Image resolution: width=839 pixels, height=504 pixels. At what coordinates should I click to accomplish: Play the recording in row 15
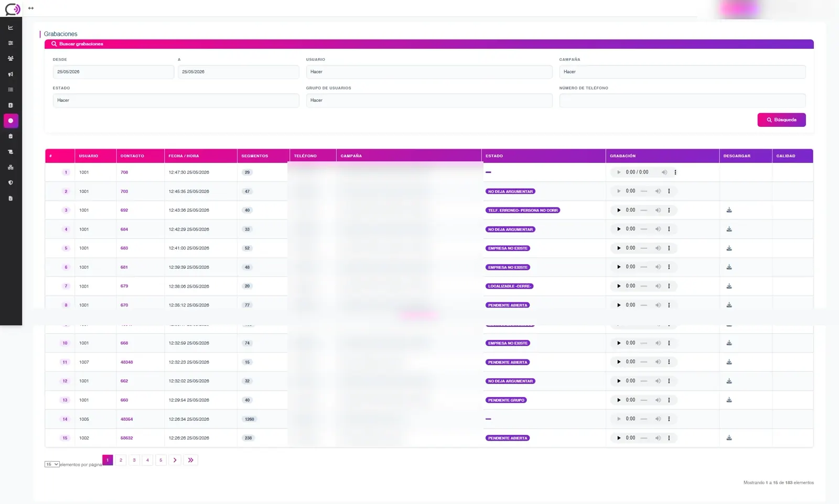tap(619, 438)
